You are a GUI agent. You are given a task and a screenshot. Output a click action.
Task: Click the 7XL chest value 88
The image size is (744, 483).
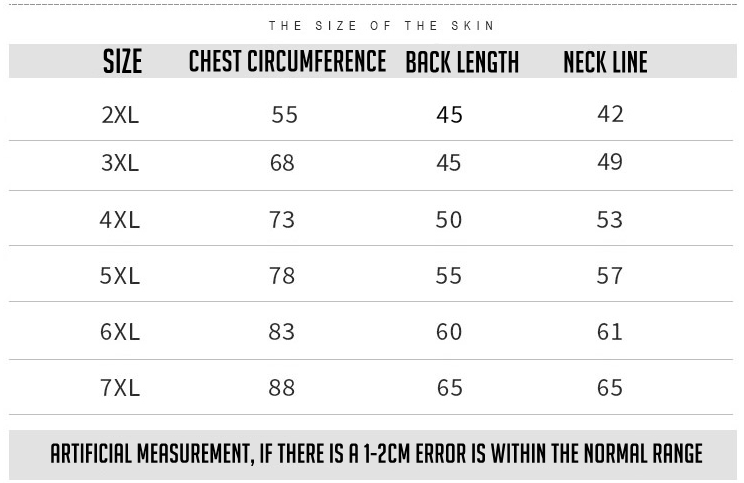coord(282,388)
